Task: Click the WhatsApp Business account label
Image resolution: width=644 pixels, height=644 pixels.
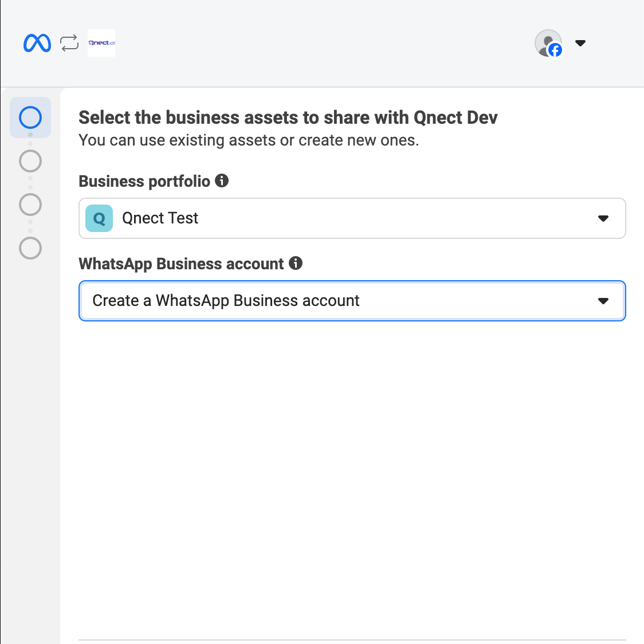Action: click(x=181, y=264)
